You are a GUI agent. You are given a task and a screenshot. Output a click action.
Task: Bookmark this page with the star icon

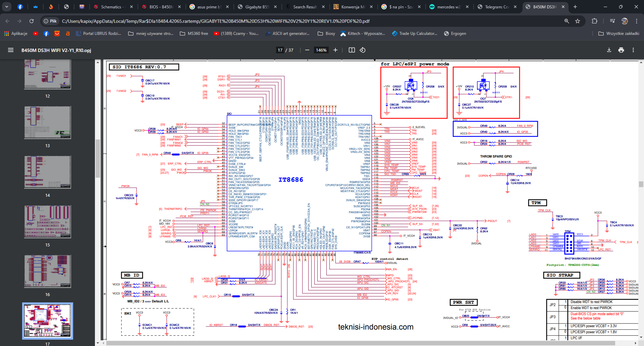point(577,21)
